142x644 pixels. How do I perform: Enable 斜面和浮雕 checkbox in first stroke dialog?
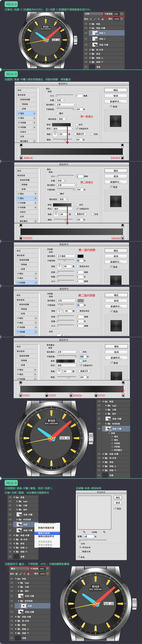click(x=19, y=100)
